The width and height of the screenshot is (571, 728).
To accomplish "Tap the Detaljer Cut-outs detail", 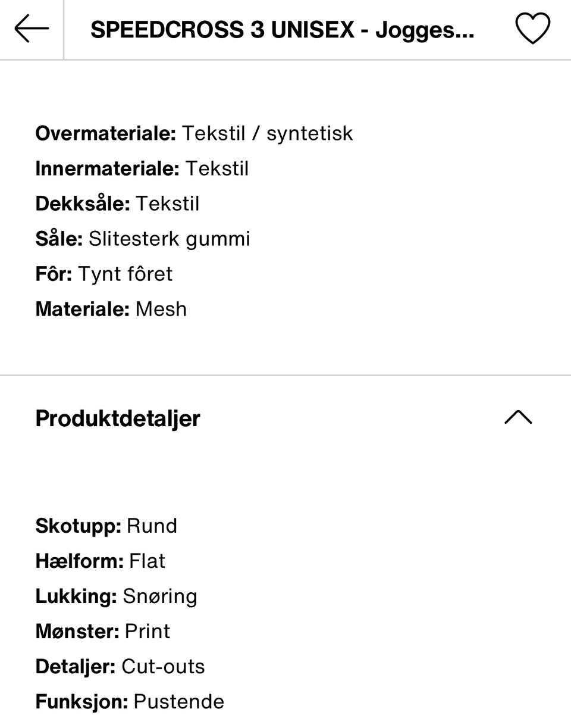I will tap(120, 666).
